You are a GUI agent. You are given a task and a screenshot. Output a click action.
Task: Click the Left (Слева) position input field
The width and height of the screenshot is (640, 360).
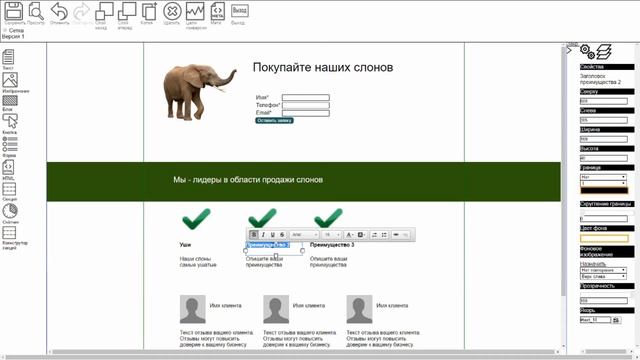(604, 120)
